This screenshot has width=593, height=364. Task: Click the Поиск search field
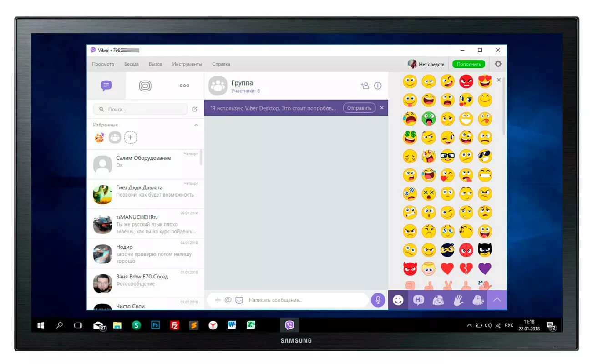pyautogui.click(x=140, y=109)
